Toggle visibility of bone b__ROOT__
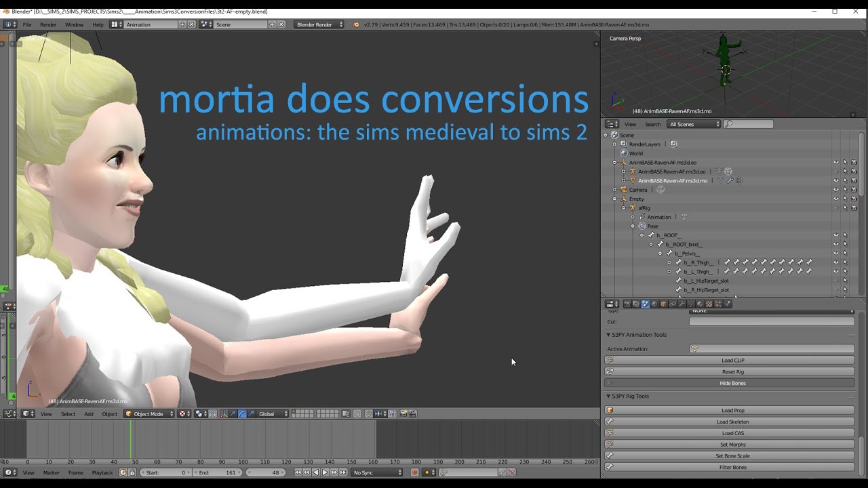Screen dimensions: 868x488 pos(836,235)
